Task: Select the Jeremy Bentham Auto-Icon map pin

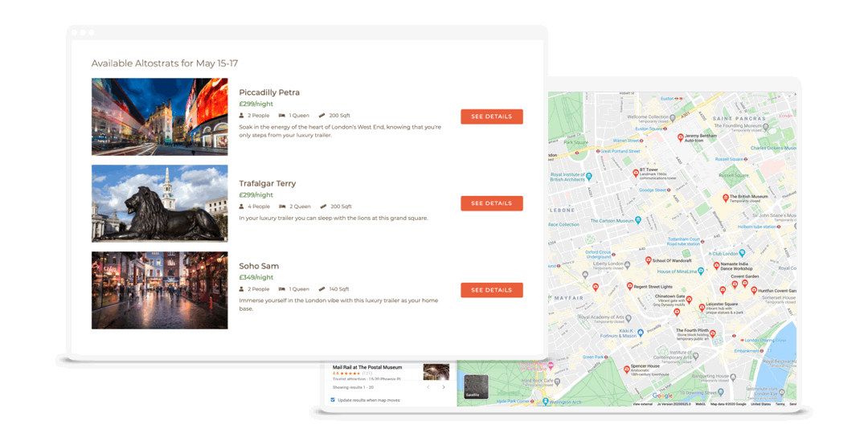Action: click(x=681, y=137)
